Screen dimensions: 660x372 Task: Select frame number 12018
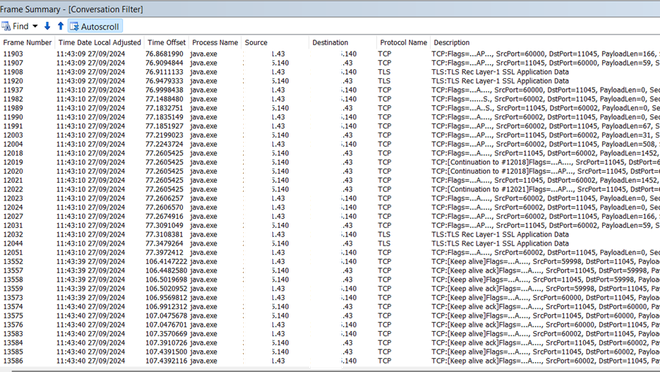13,153
